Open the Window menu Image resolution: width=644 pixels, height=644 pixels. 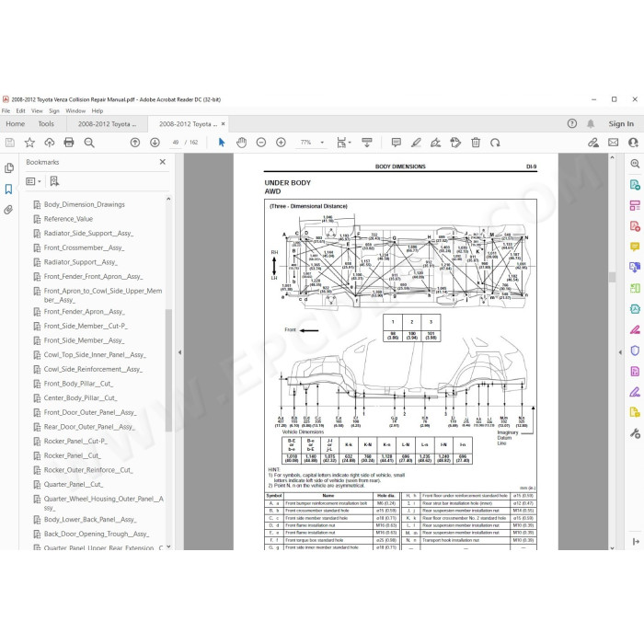[x=75, y=111]
